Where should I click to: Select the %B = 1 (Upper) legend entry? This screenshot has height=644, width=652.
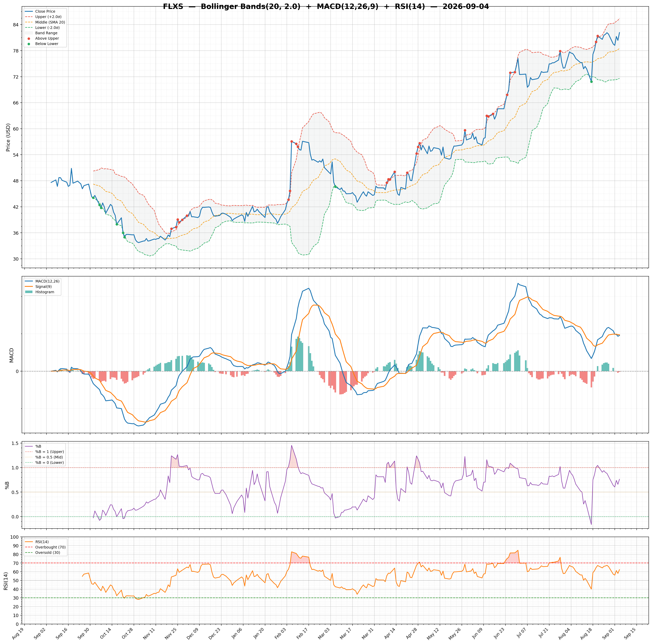45,452
